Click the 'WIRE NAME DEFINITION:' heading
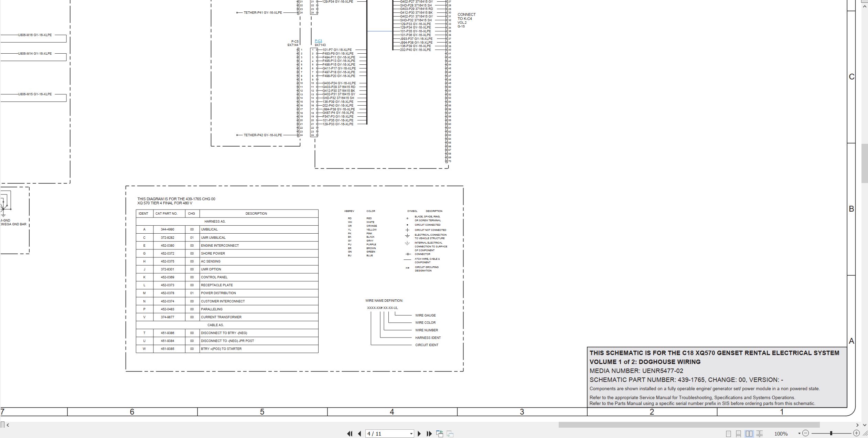Screen dimensions: 868x438 (x=384, y=301)
